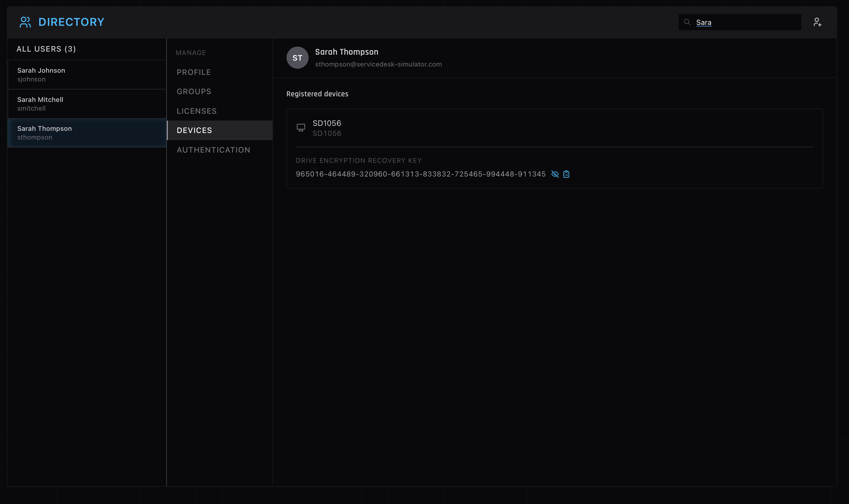Viewport: 849px width, 504px height.
Task: Focus the search field containing Sara
Action: click(x=740, y=22)
